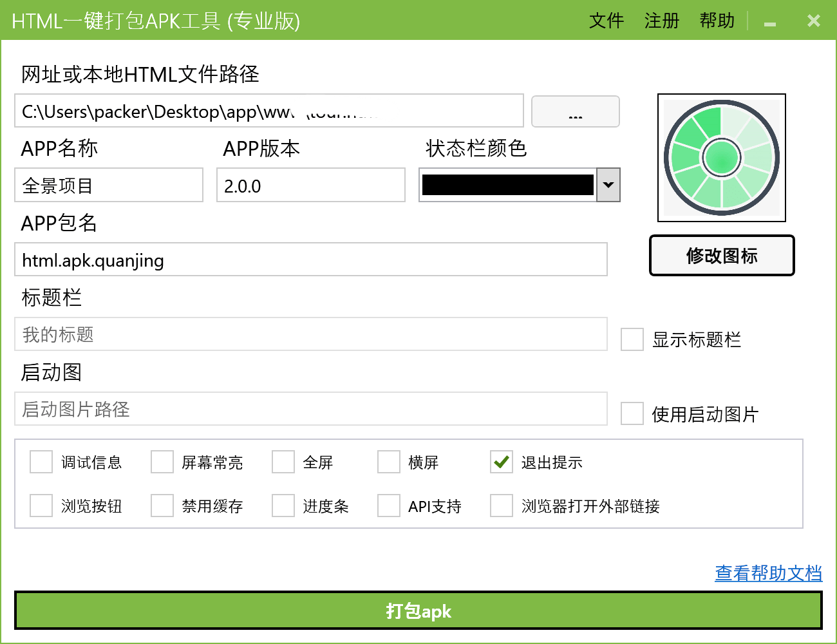Click the APP包名 input field
Image resolution: width=837 pixels, height=644 pixels.
pos(310,260)
